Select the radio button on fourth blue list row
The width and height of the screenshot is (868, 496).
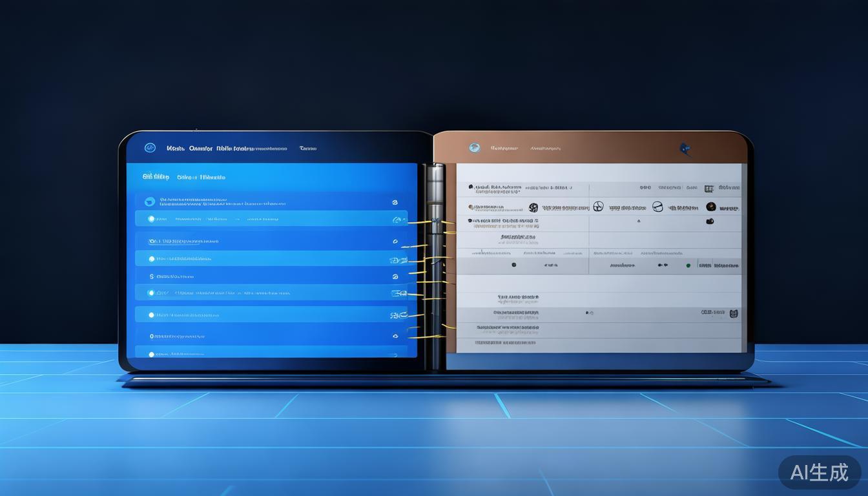click(151, 259)
